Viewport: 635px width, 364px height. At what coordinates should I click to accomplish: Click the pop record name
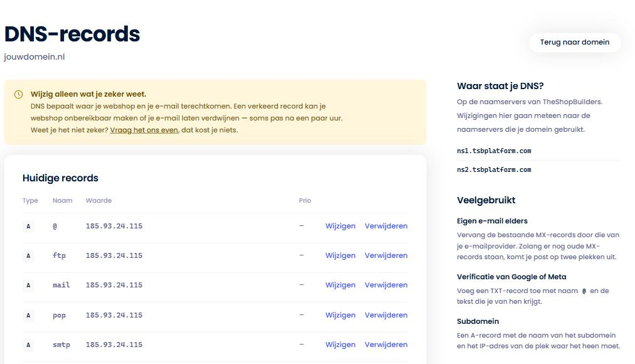(59, 316)
